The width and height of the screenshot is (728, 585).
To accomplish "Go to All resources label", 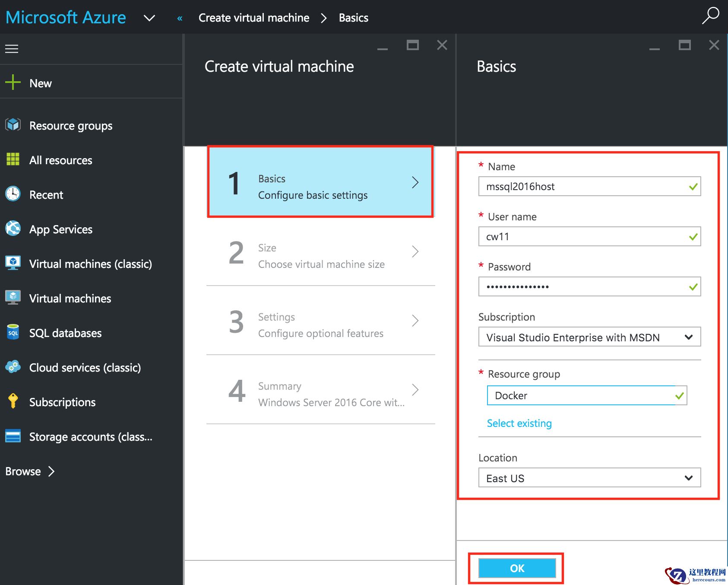I will tap(61, 160).
